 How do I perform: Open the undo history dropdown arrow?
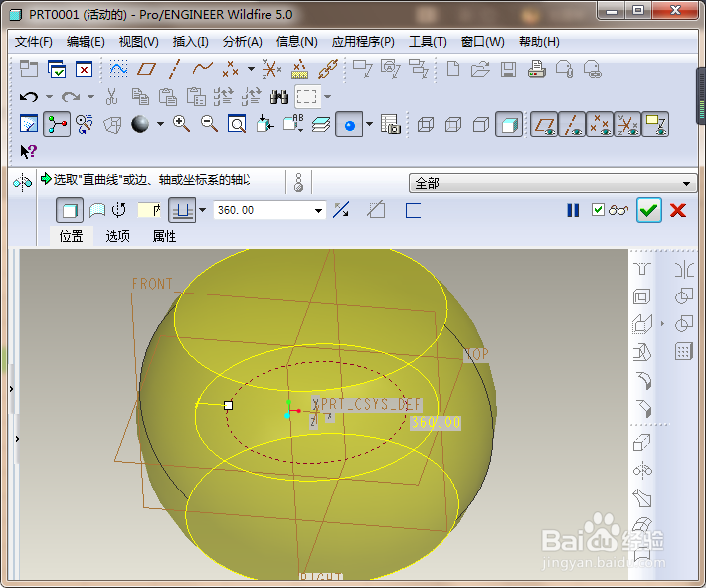(x=49, y=97)
